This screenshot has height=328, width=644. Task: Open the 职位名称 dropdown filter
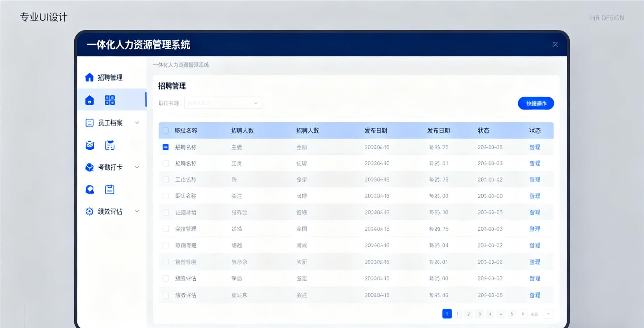tap(223, 103)
